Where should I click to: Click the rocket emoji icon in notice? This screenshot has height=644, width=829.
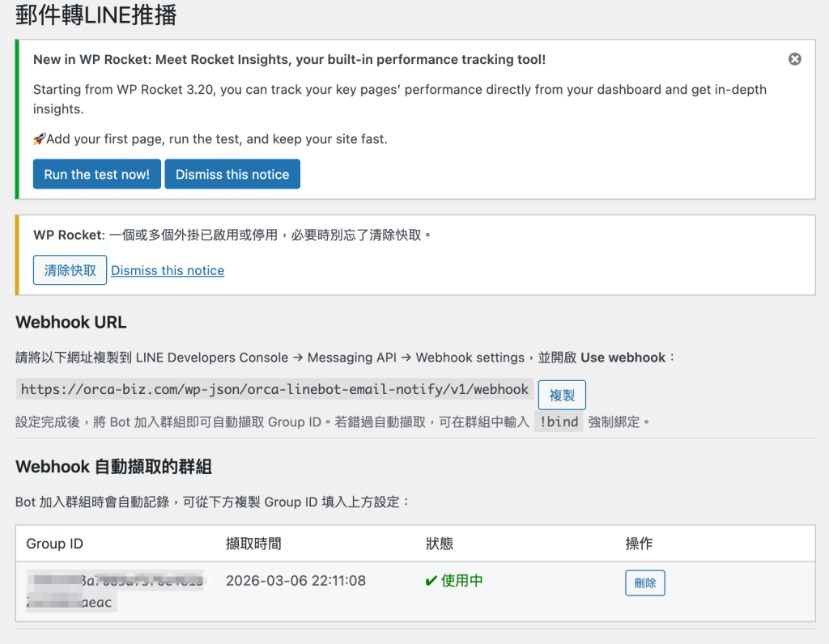pyautogui.click(x=39, y=139)
